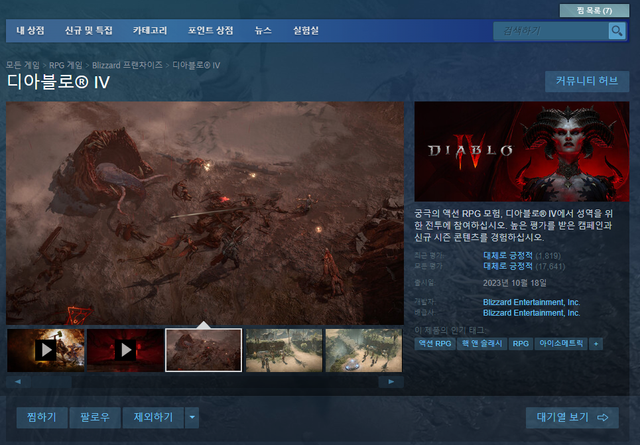Click the magnifying glass search icon
The image size is (640, 445).
[617, 31]
